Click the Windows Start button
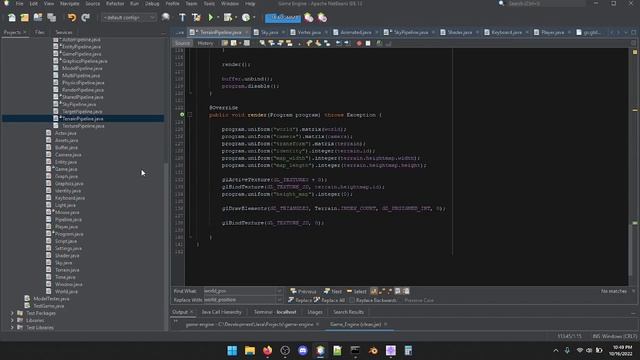This screenshot has width=640, height=360. [232, 350]
